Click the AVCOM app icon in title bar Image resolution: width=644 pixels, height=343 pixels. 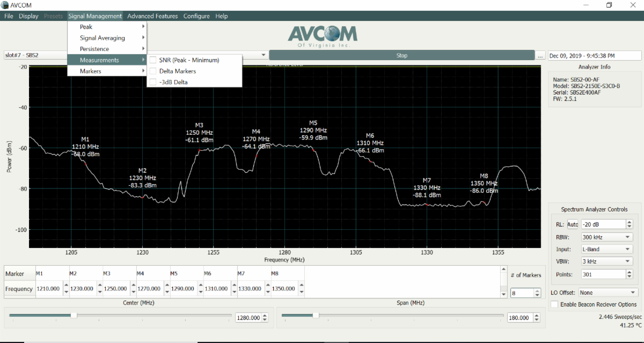[5, 5]
